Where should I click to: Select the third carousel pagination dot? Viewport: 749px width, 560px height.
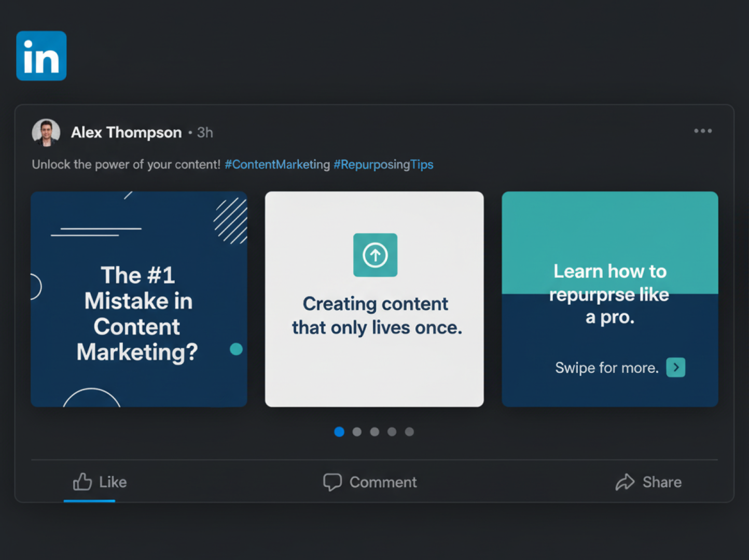point(374,432)
